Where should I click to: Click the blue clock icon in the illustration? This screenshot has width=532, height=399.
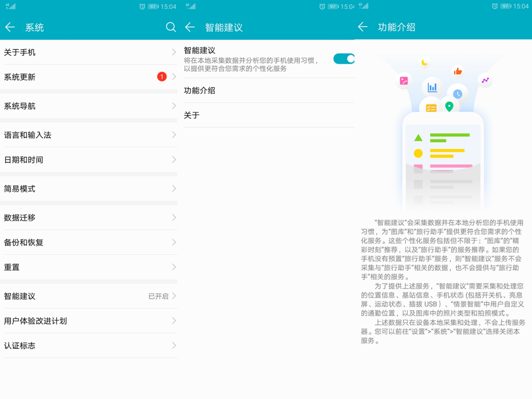[459, 94]
